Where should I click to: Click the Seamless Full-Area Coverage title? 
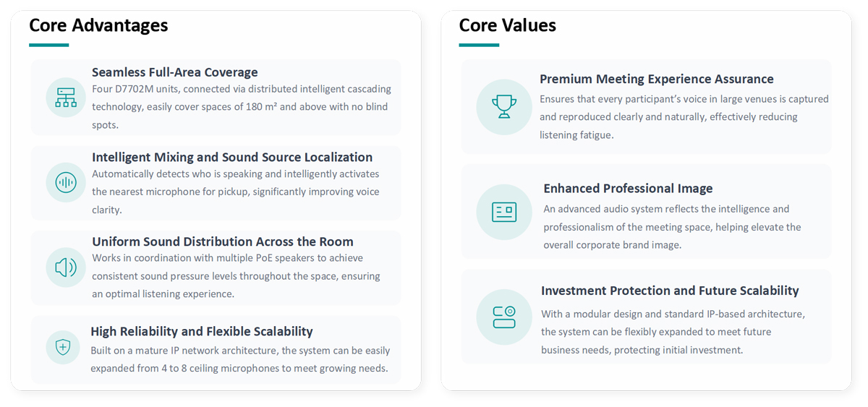click(175, 72)
